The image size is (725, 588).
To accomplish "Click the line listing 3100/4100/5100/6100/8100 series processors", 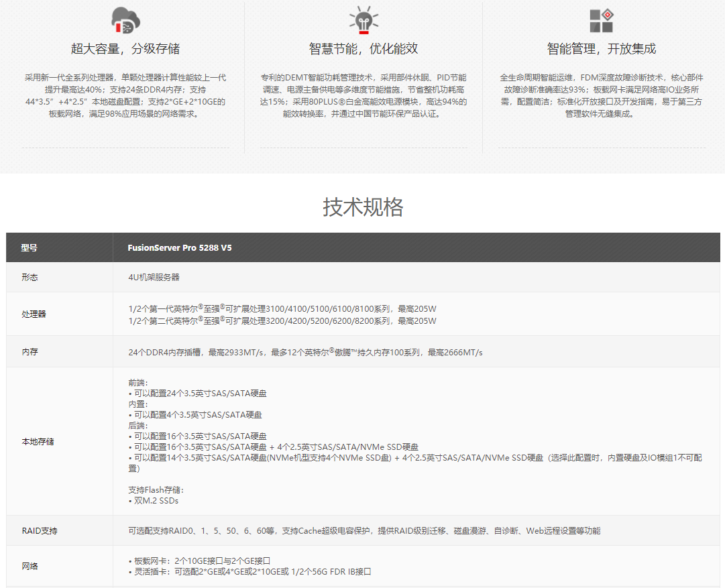I will (282, 308).
